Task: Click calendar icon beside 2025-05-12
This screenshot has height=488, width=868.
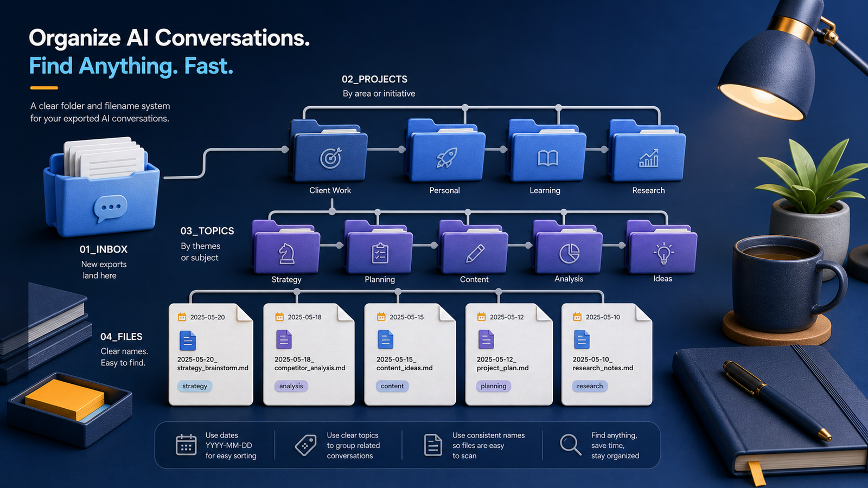Action: 482,317
